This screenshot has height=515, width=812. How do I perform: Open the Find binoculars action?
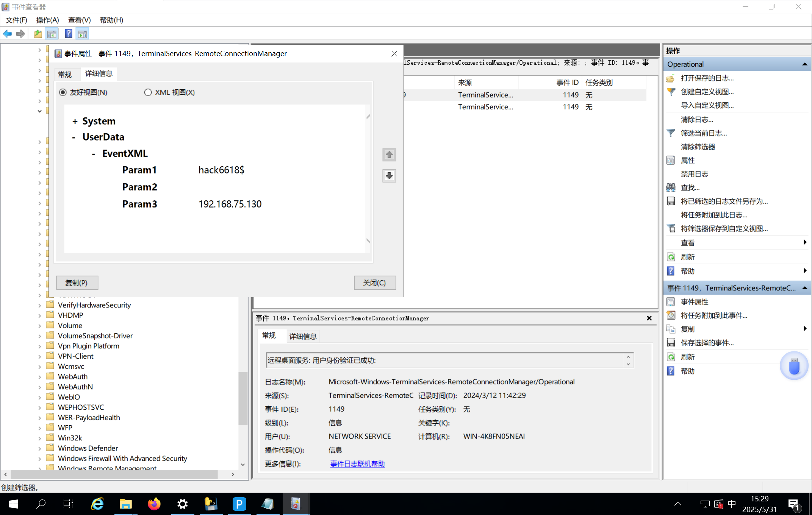[x=671, y=188]
